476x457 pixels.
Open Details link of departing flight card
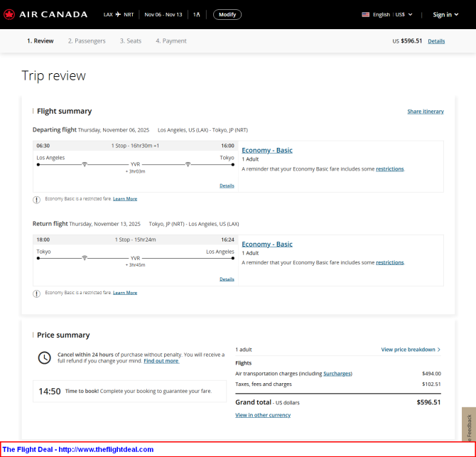tap(227, 186)
